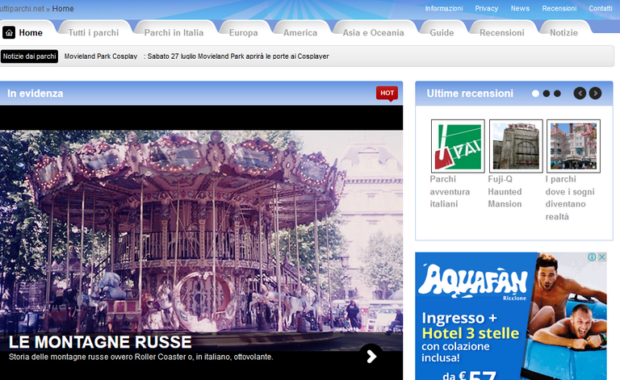Switch to the Europa tab
This screenshot has height=380, width=620.
point(244,33)
